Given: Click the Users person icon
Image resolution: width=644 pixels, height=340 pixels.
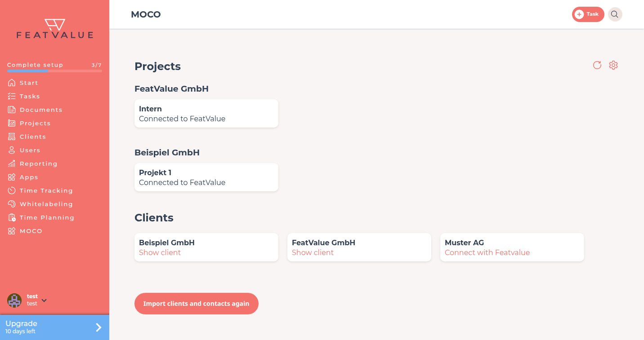Looking at the screenshot, I should [12, 150].
